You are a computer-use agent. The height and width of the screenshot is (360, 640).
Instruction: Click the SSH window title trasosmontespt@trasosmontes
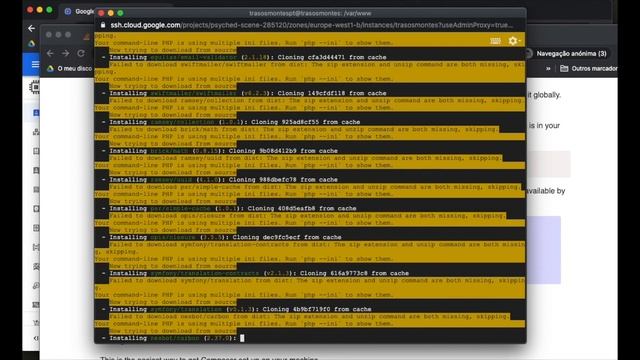pyautogui.click(x=310, y=13)
